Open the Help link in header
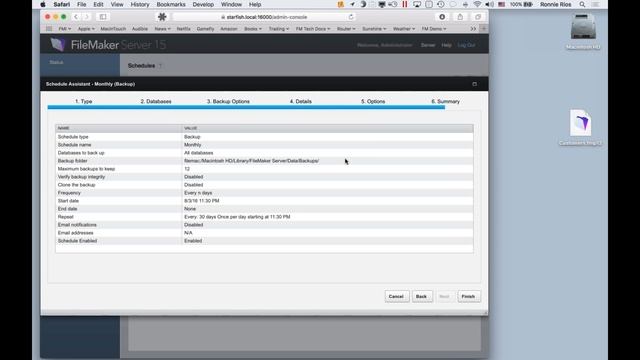The height and width of the screenshot is (360, 640). point(446,45)
